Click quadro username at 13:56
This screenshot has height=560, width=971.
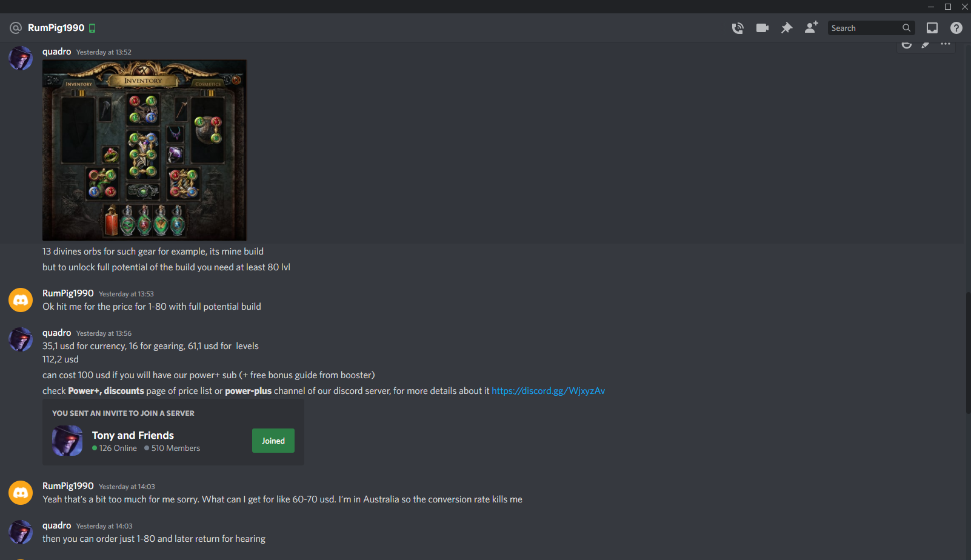point(57,333)
